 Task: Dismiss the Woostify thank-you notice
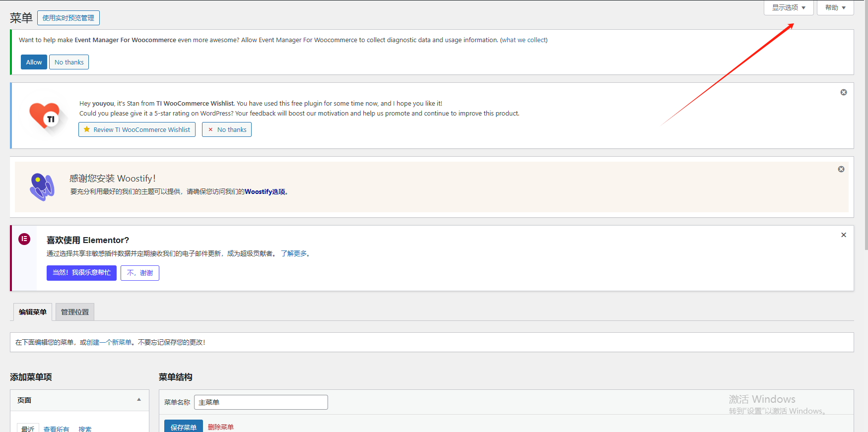click(x=841, y=169)
